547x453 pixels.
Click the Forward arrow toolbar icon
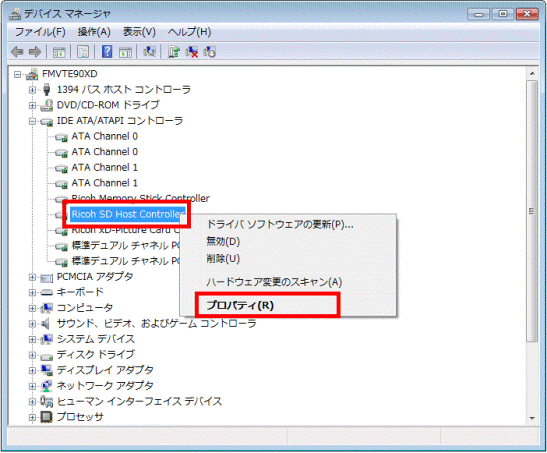(x=35, y=52)
